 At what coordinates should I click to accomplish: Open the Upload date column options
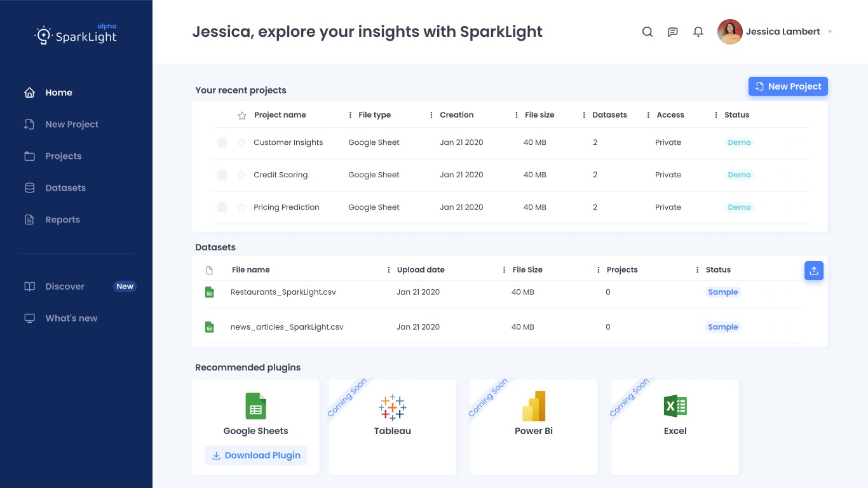(389, 270)
